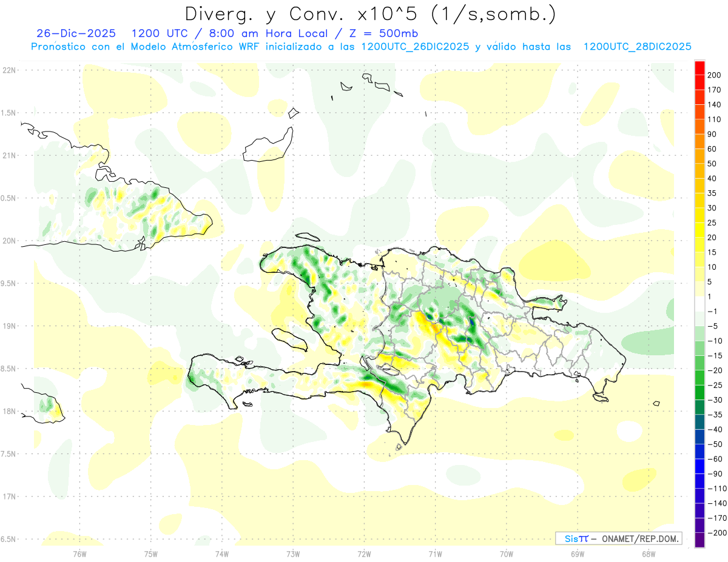
Task: Select the orange swatch between 60 and 90
Action: 699,142
